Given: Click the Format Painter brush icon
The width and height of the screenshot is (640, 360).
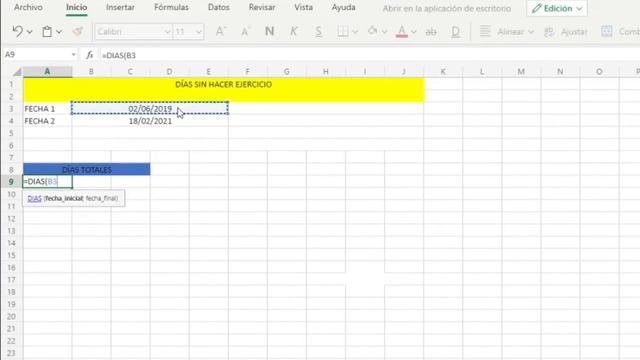Looking at the screenshot, I should pyautogui.click(x=78, y=31).
